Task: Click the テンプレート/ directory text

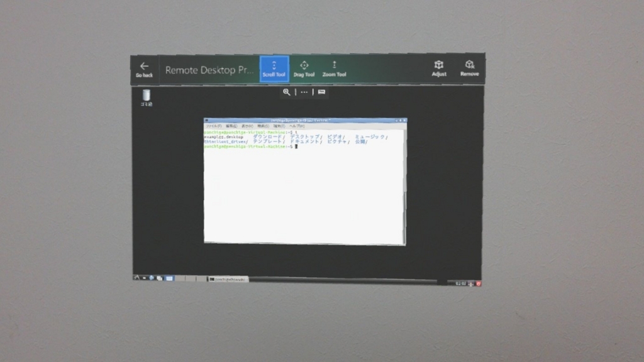Action: 269,141
